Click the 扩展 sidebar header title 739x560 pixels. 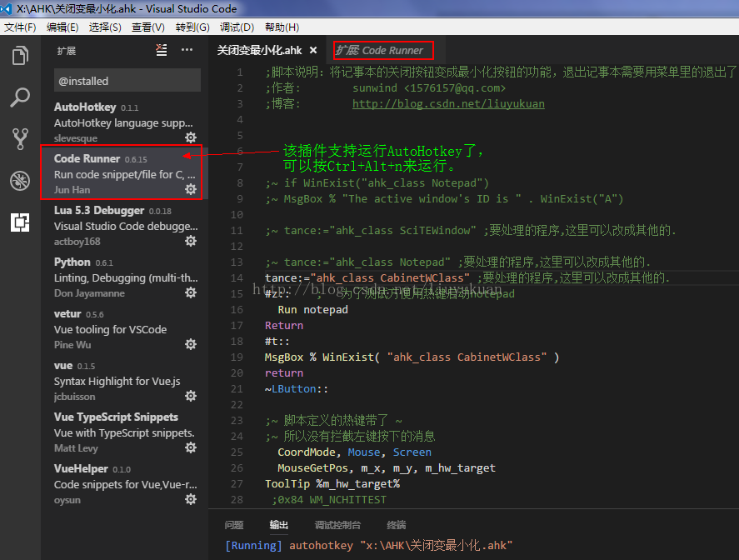click(x=67, y=51)
